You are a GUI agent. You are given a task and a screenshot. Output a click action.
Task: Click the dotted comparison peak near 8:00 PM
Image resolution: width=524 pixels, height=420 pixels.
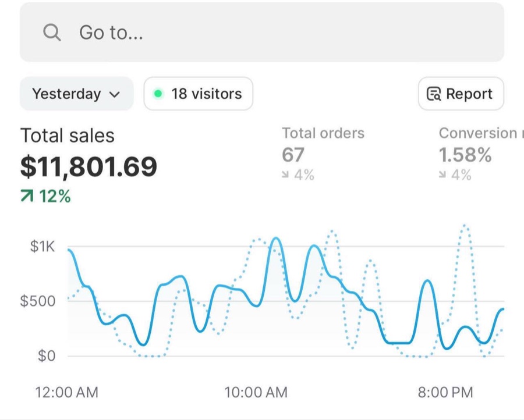pos(465,226)
